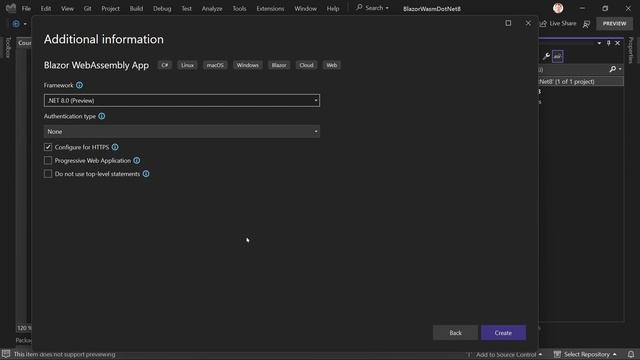Open the Analyze menu
Image resolution: width=640 pixels, height=360 pixels.
[x=212, y=8]
